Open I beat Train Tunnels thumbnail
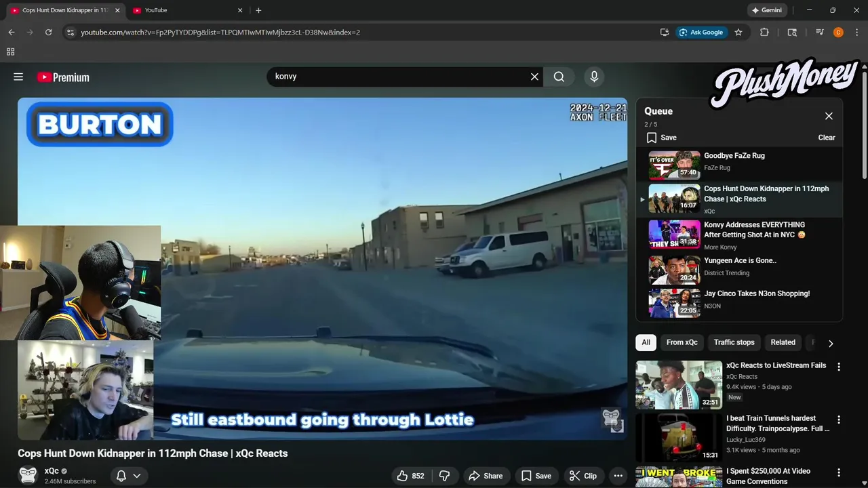This screenshot has height=488, width=868. click(x=679, y=438)
